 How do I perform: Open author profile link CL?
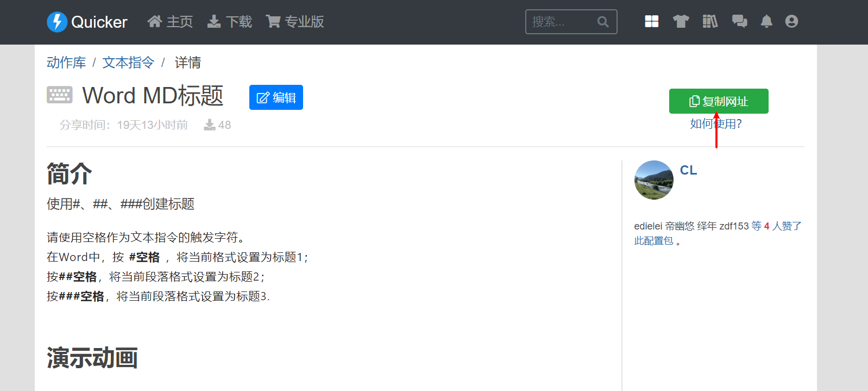pyautogui.click(x=688, y=170)
